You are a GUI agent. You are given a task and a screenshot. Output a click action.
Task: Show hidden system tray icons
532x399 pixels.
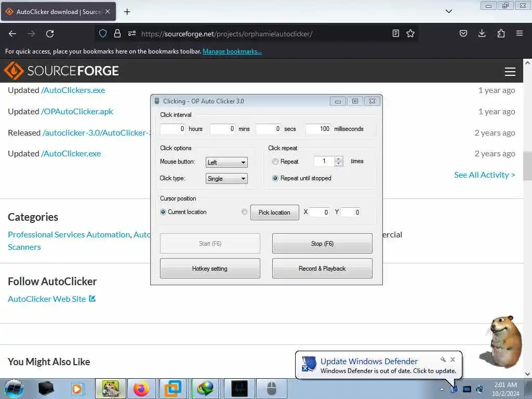442,389
